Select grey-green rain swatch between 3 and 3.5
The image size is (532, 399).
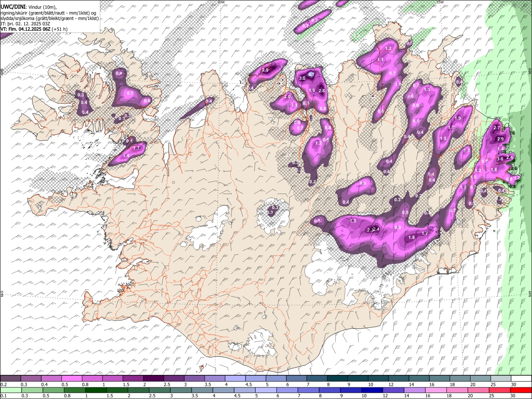click(182, 390)
